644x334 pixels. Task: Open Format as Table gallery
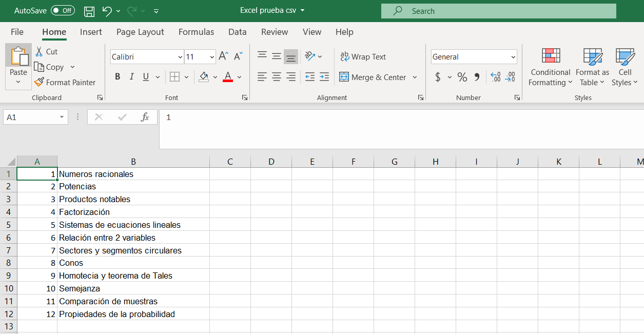point(593,68)
